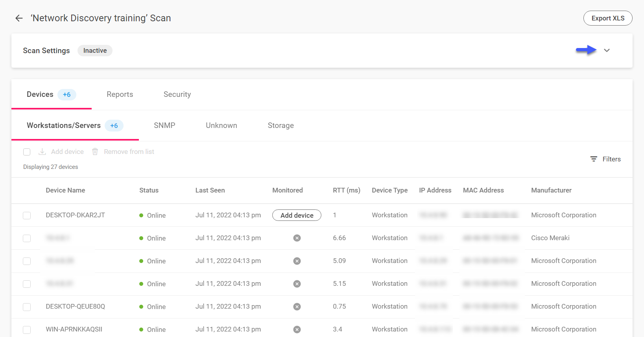This screenshot has height=337, width=644.
Task: Click the Add device toolbar label
Action: click(x=67, y=152)
